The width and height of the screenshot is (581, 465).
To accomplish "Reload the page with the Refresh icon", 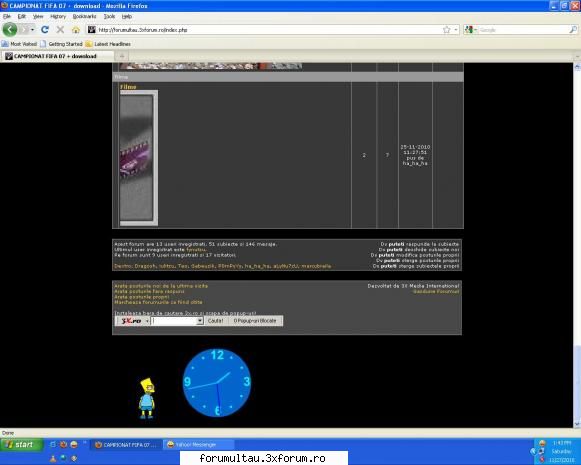I will [45, 30].
